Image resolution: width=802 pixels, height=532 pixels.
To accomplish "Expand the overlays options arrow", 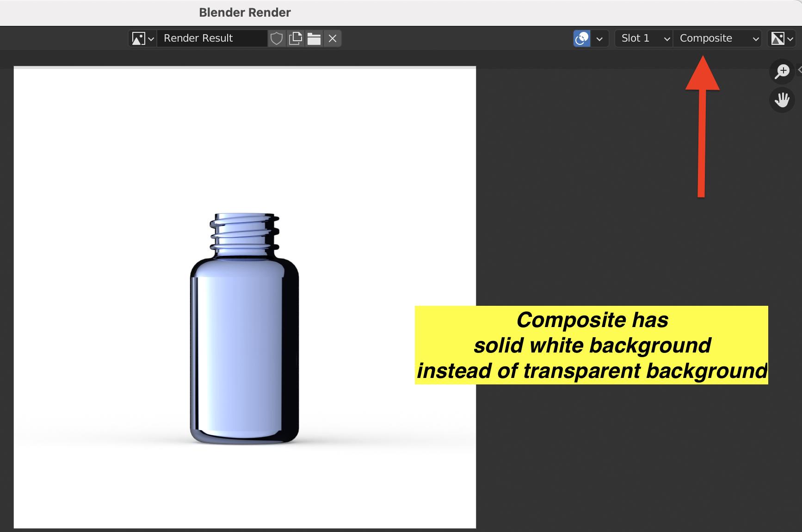I will 599,38.
